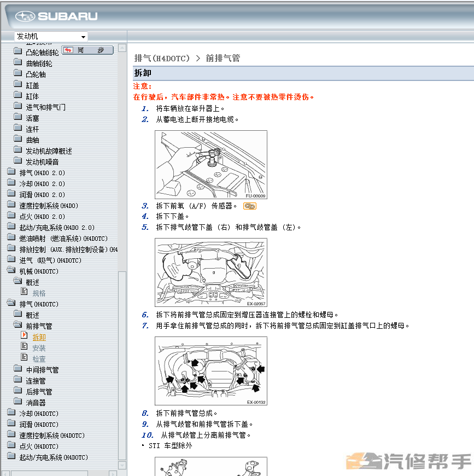Click the exhaust manifold cover illustration EX-02057

click(x=211, y=272)
